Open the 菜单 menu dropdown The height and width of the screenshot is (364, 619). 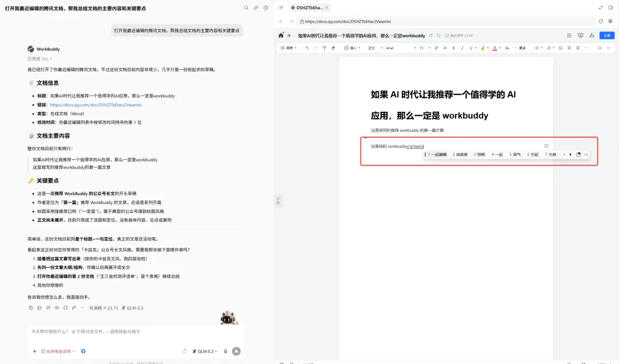tap(288, 48)
